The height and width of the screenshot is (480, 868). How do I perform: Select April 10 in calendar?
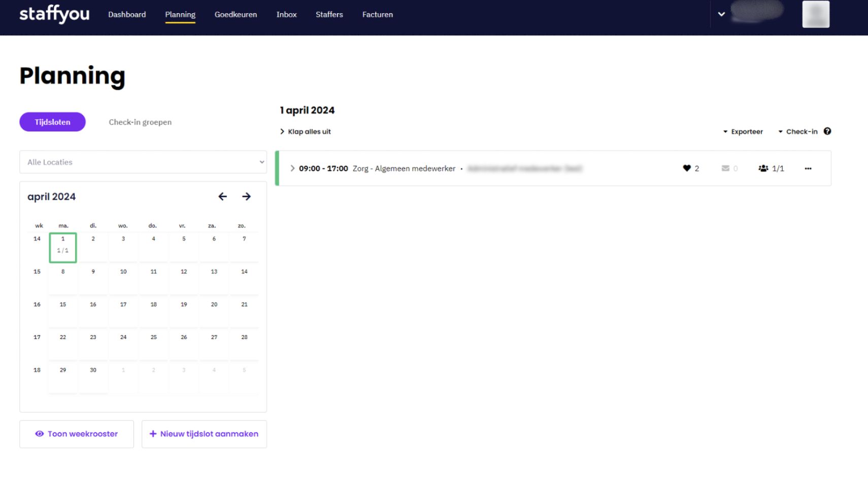tap(123, 280)
